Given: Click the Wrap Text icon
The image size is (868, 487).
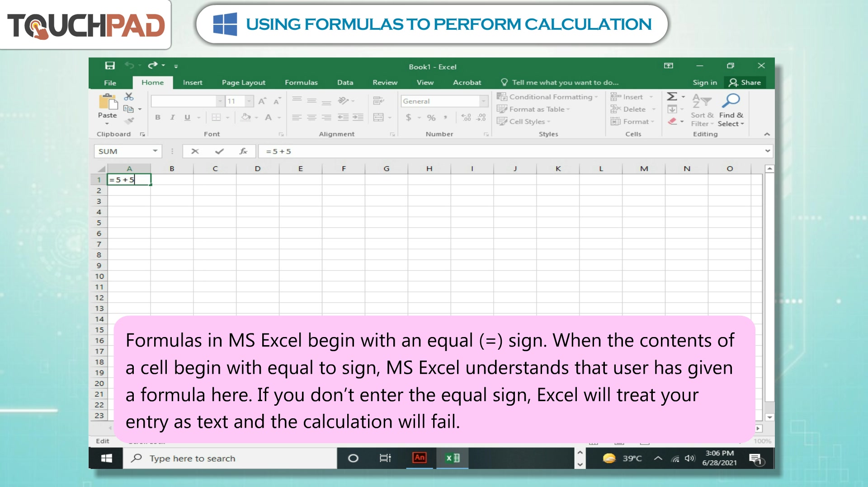Looking at the screenshot, I should (x=378, y=101).
